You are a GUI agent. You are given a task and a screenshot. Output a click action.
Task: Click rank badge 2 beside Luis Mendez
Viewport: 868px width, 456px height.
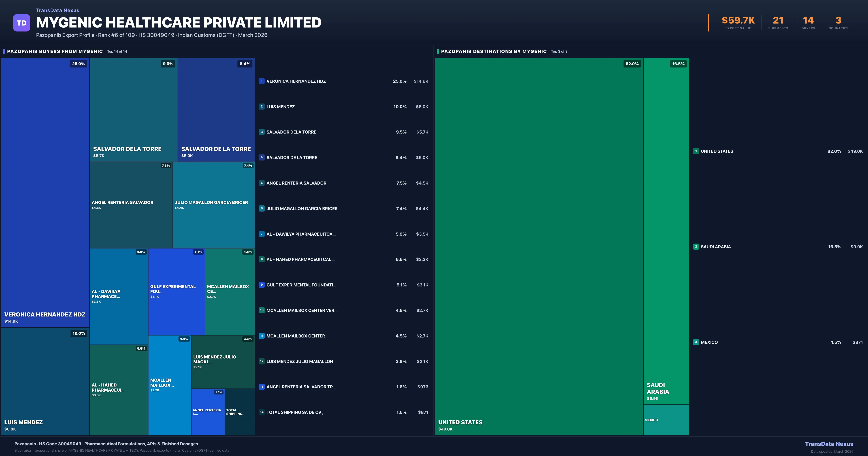(261, 107)
